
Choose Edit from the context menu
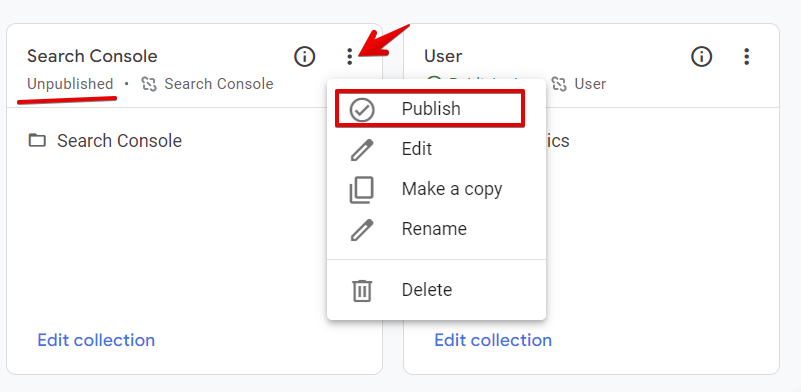coord(436,149)
